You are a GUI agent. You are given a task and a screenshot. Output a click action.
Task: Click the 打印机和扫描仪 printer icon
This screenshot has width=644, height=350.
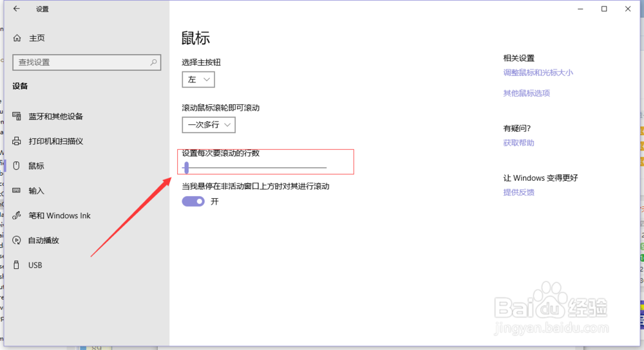click(x=17, y=141)
